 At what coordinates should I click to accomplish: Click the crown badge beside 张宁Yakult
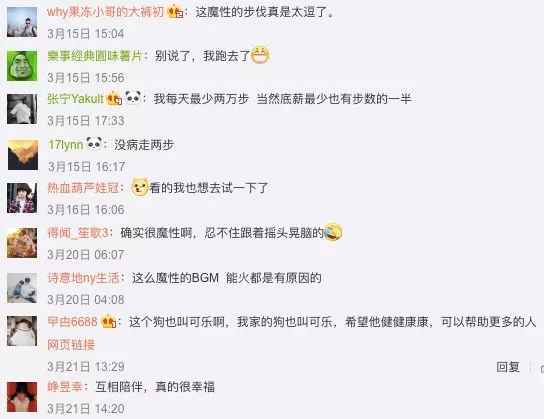[114, 99]
